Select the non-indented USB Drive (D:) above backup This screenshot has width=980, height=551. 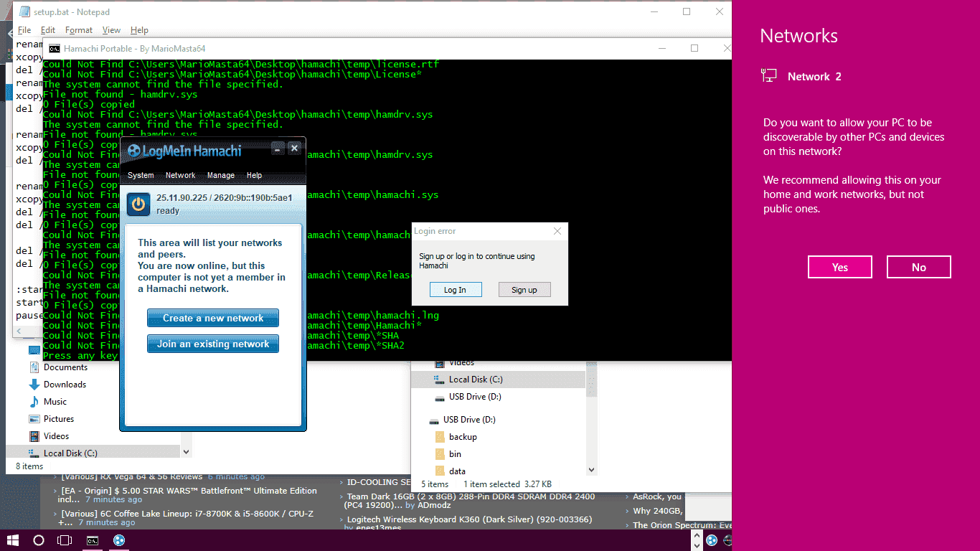[469, 420]
